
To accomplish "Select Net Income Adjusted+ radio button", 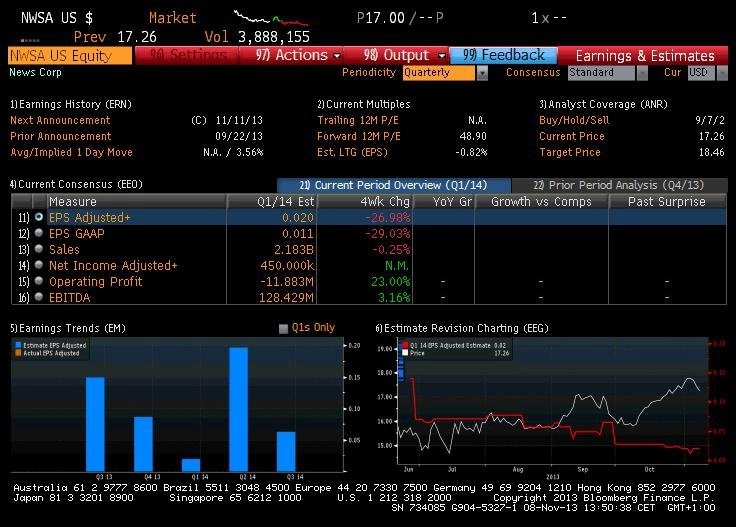I will (x=39, y=265).
